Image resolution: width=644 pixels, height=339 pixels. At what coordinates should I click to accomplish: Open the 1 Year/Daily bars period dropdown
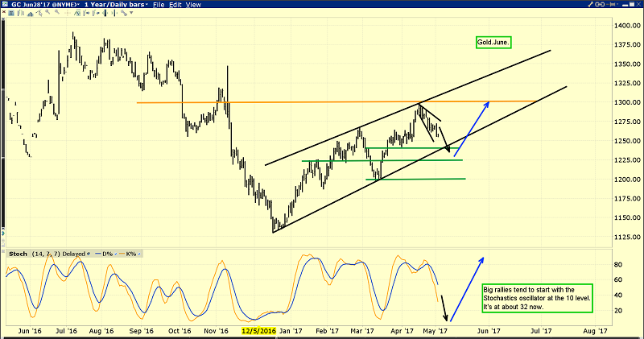pyautogui.click(x=116, y=5)
